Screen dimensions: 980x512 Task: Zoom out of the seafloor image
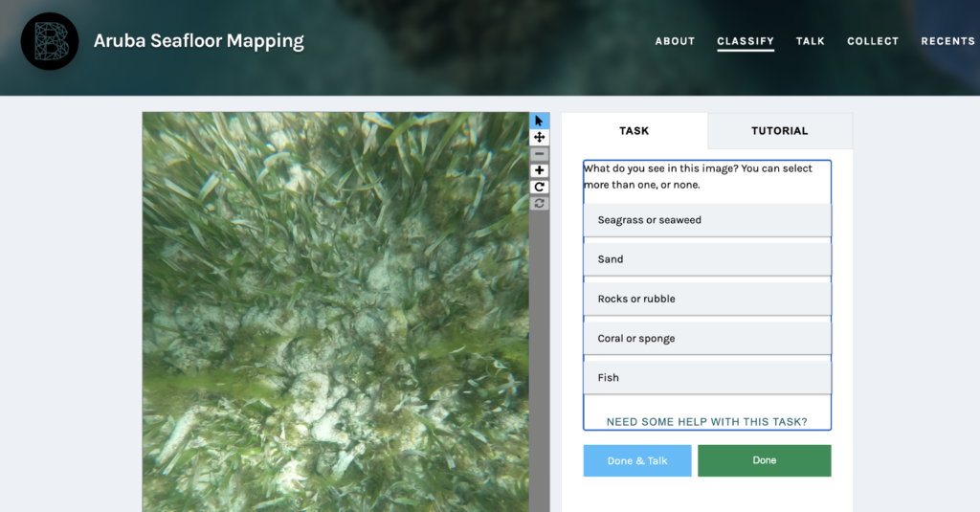[x=539, y=154]
